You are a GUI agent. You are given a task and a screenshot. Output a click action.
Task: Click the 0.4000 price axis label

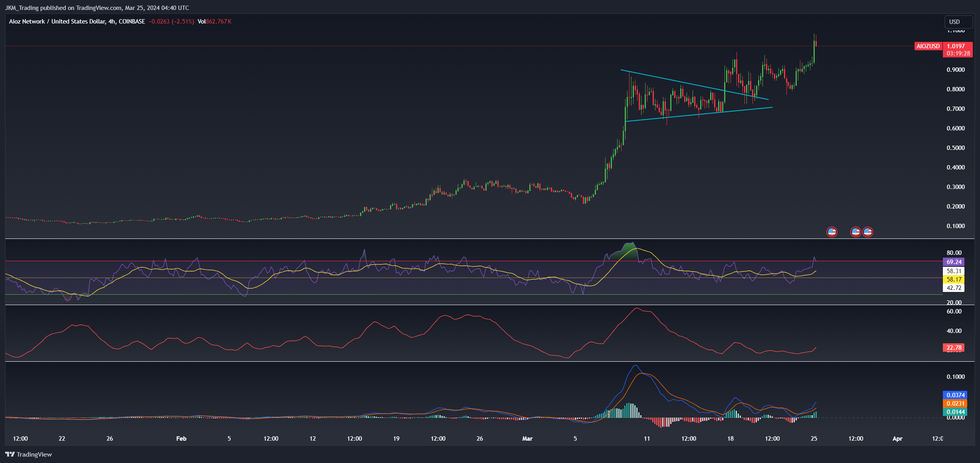[x=956, y=167]
